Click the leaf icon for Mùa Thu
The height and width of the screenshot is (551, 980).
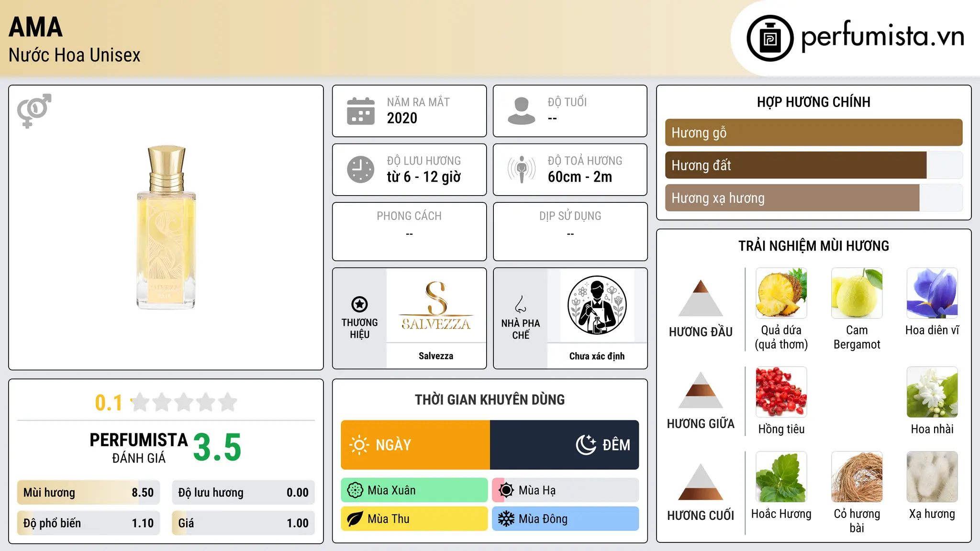point(355,519)
